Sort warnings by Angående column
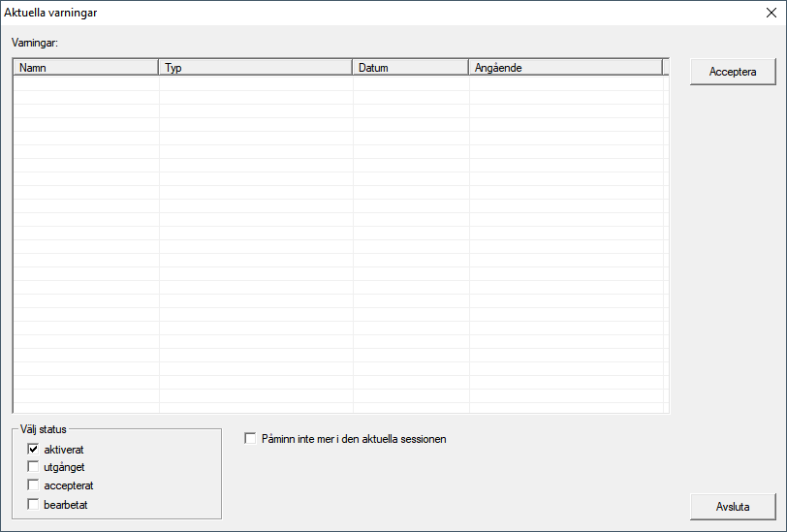Viewport: 787px width, 532px height. point(564,68)
